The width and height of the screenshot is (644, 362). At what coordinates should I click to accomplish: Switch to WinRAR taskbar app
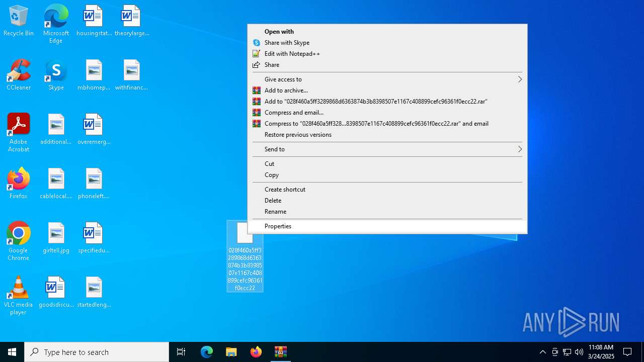tap(280, 352)
